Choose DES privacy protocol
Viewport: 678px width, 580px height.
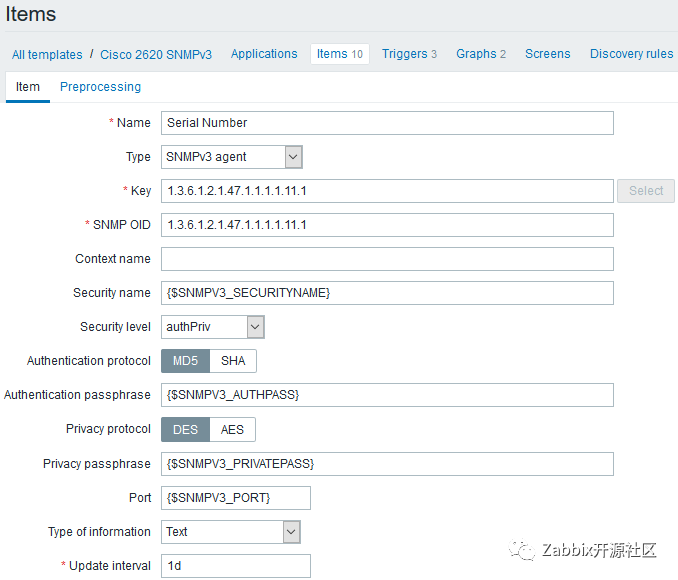[185, 429]
